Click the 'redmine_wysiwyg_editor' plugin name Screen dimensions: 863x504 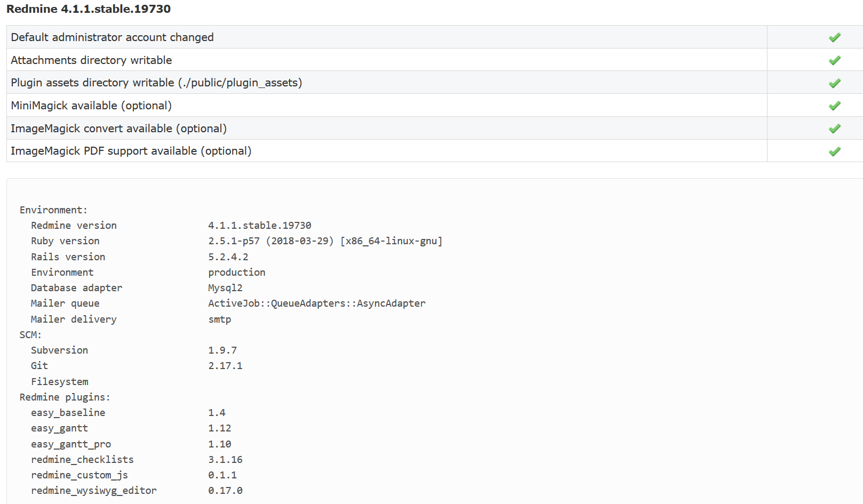click(x=94, y=491)
